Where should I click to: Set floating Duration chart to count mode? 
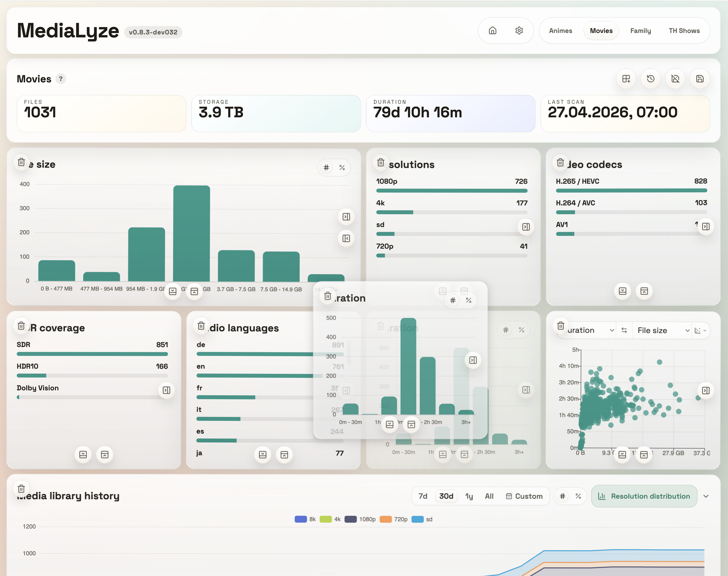(453, 300)
